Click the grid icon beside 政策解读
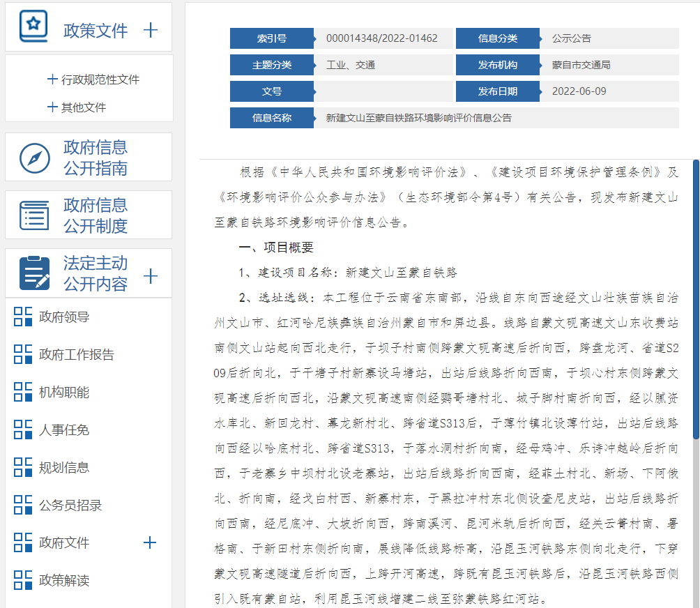The width and height of the screenshot is (700, 608). 23,580
